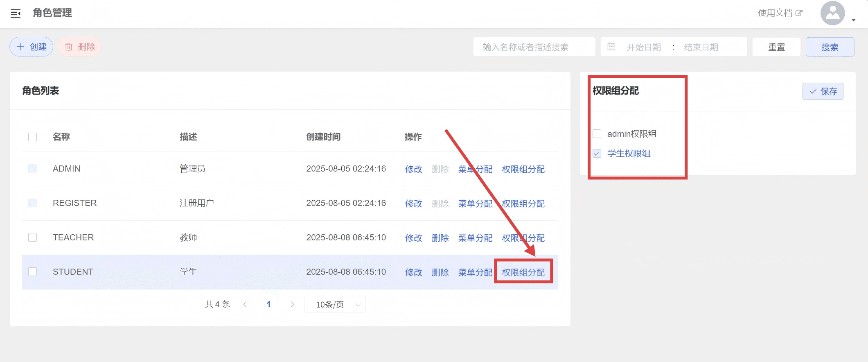
Task: Go to next page arrow
Action: [x=292, y=304]
